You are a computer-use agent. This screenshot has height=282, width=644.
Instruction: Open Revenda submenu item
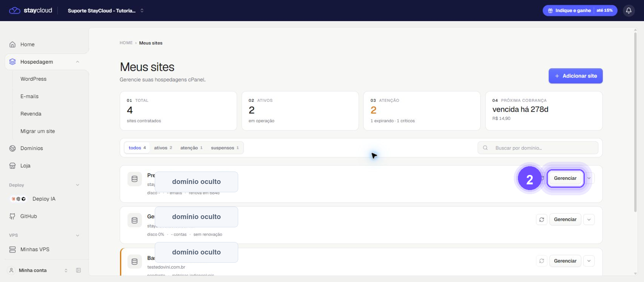[31, 114]
